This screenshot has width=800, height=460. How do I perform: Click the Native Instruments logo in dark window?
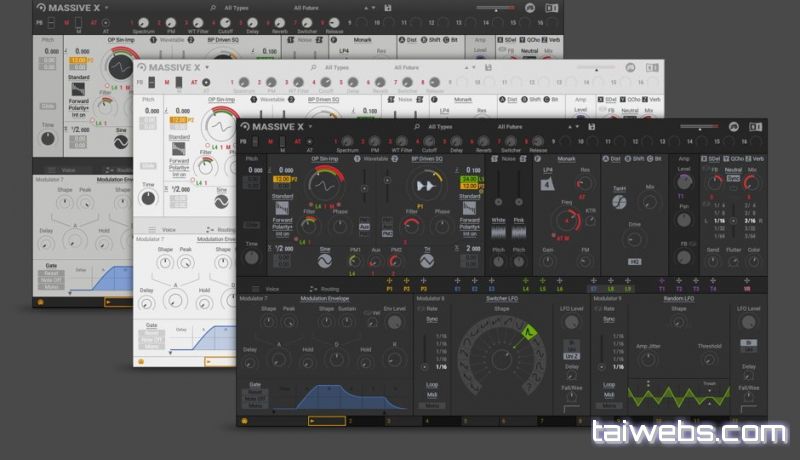pyautogui.click(x=732, y=126)
